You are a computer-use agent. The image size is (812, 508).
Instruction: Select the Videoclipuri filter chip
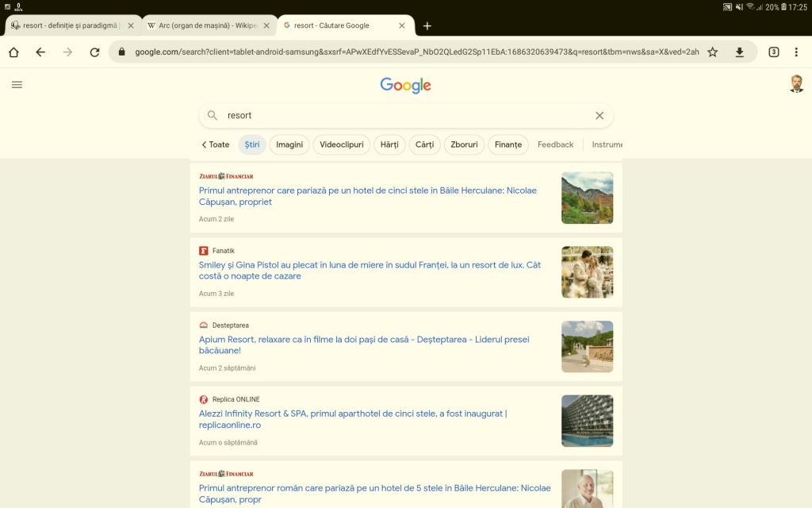point(341,144)
